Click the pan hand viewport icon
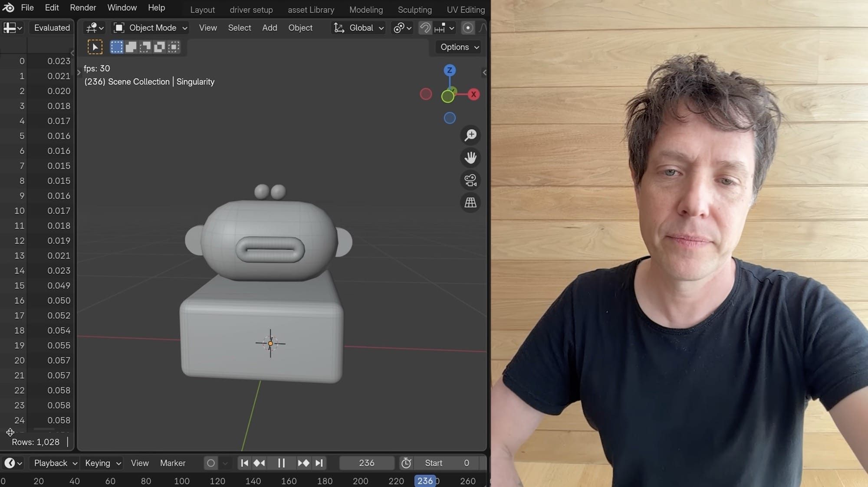The image size is (868, 487). pyautogui.click(x=470, y=157)
